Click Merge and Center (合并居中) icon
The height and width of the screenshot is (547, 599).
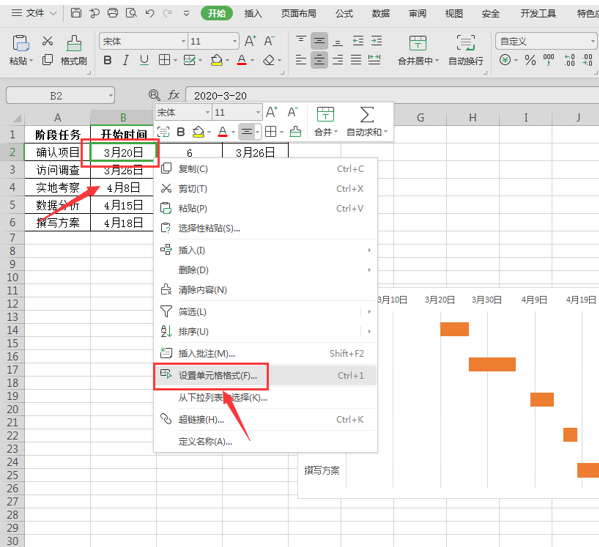418,43
